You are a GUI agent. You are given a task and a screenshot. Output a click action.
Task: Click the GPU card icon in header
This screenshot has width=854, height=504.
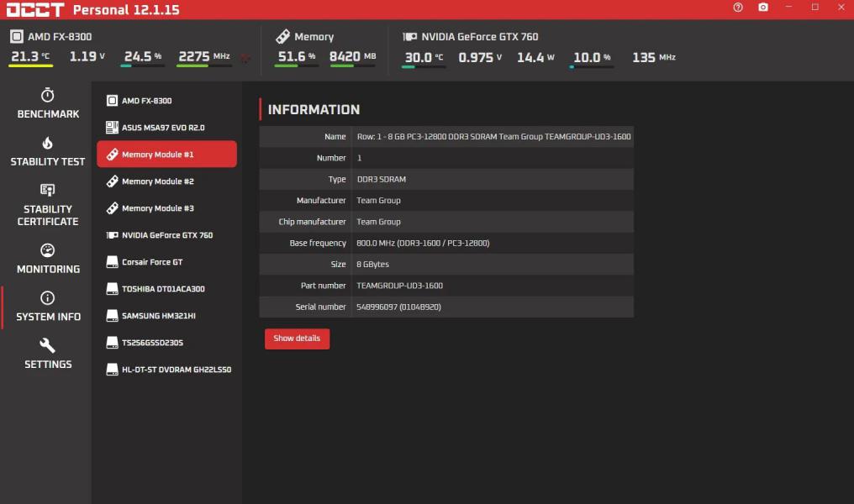pos(409,36)
